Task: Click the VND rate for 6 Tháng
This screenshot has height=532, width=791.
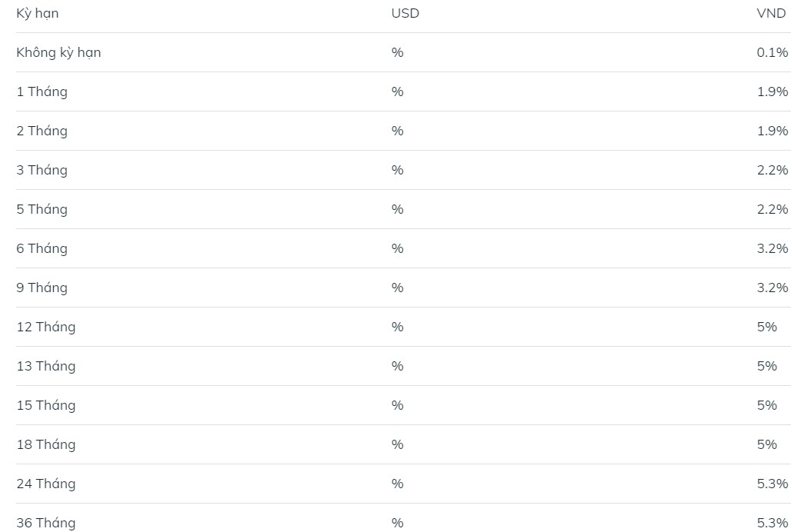Action: [x=772, y=249]
